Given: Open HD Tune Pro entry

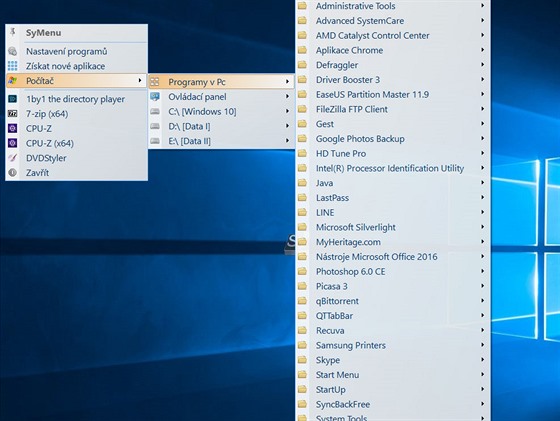Looking at the screenshot, I should click(393, 153).
